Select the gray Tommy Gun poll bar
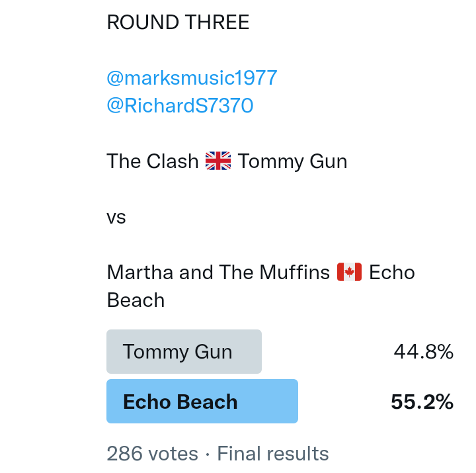The height and width of the screenshot is (473, 476). tap(184, 351)
